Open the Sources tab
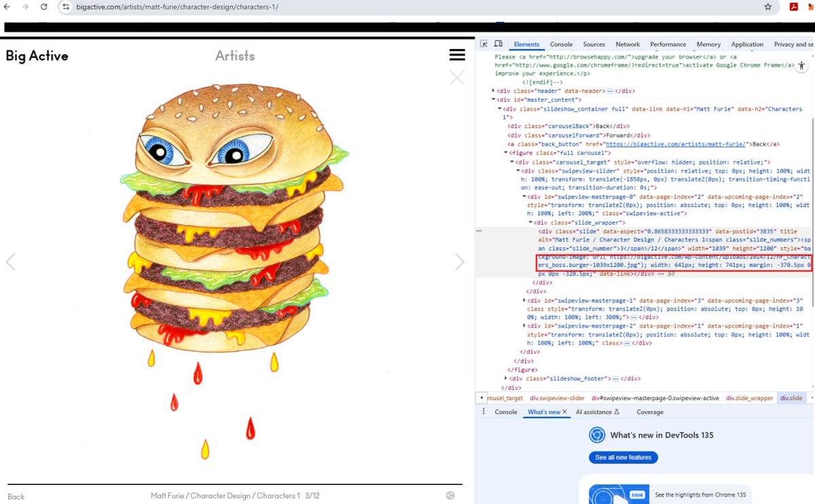This screenshot has height=504, width=815. (x=594, y=44)
